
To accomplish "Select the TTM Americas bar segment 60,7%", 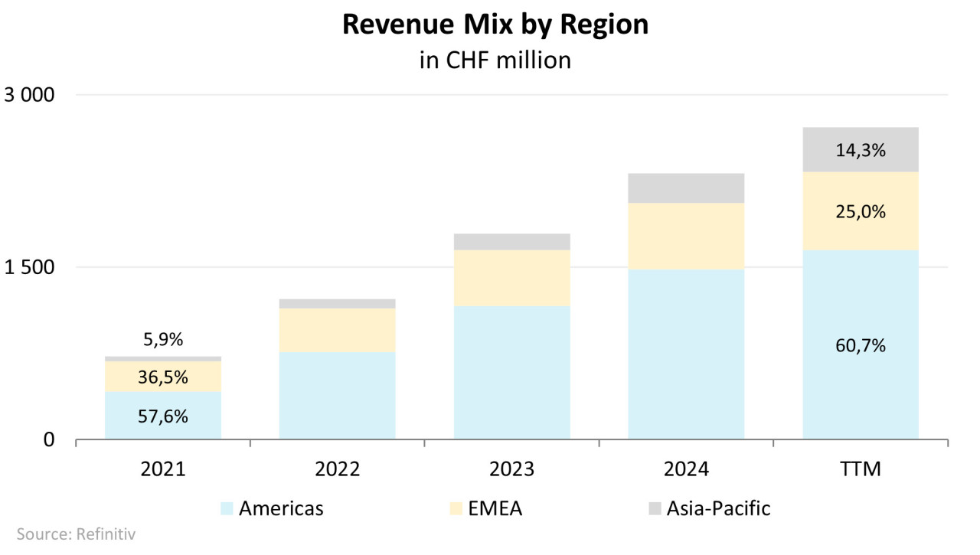I will point(861,345).
